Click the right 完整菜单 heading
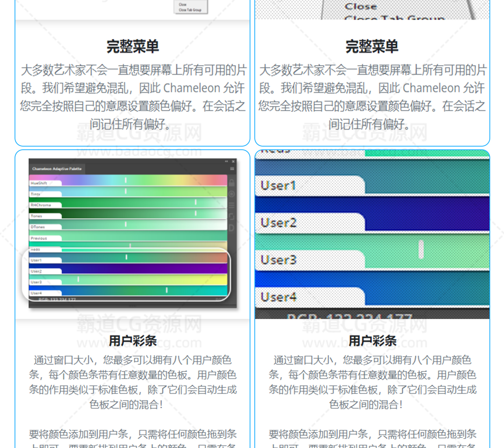This screenshot has height=448, width=504. pyautogui.click(x=372, y=46)
